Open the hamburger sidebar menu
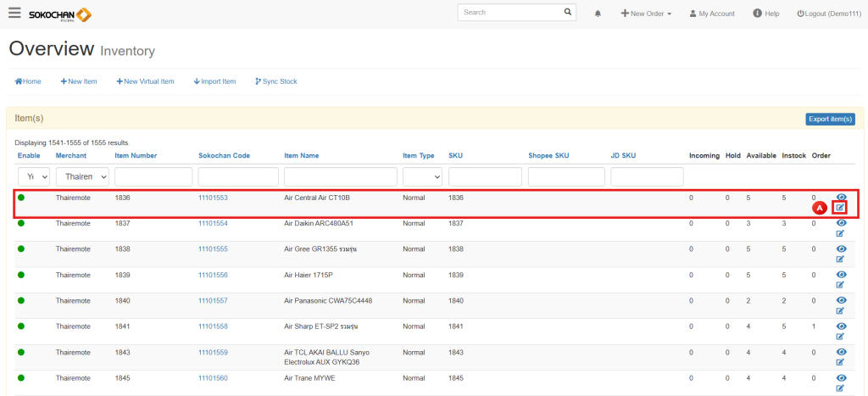868x396 pixels. point(14,13)
